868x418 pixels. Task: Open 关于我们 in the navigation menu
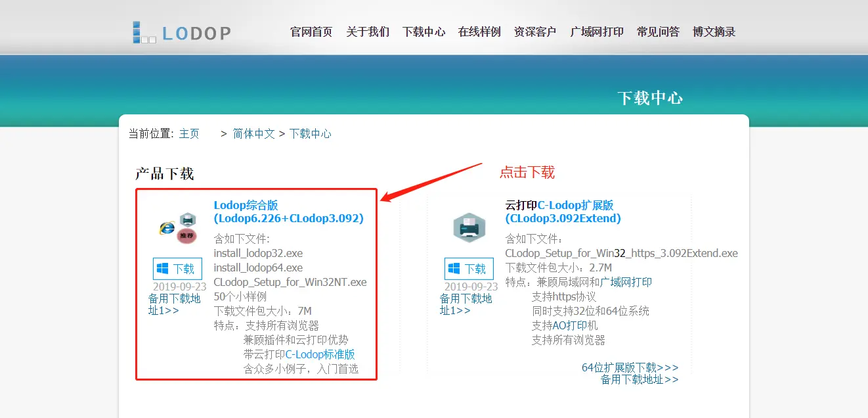[368, 32]
